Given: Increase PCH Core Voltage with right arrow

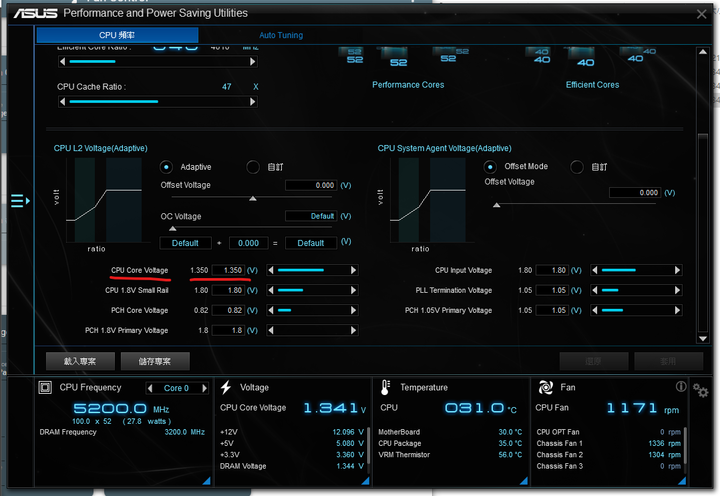Looking at the screenshot, I should tap(353, 310).
